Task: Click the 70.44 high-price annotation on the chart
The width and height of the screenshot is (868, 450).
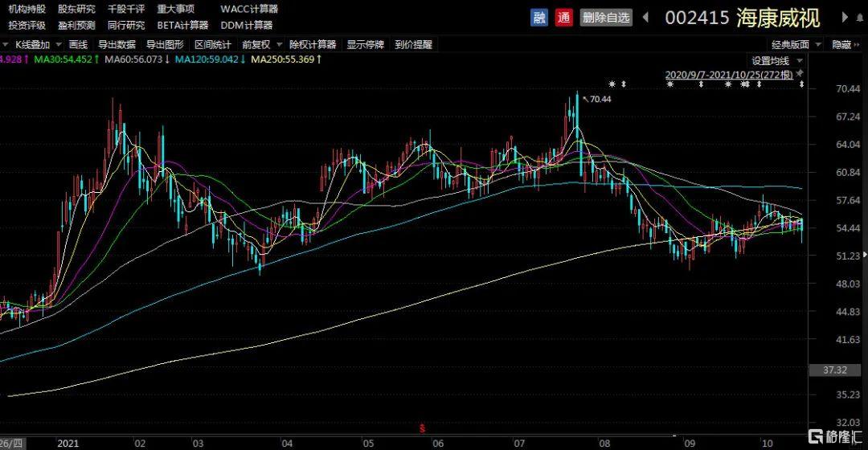Action: tap(600, 99)
